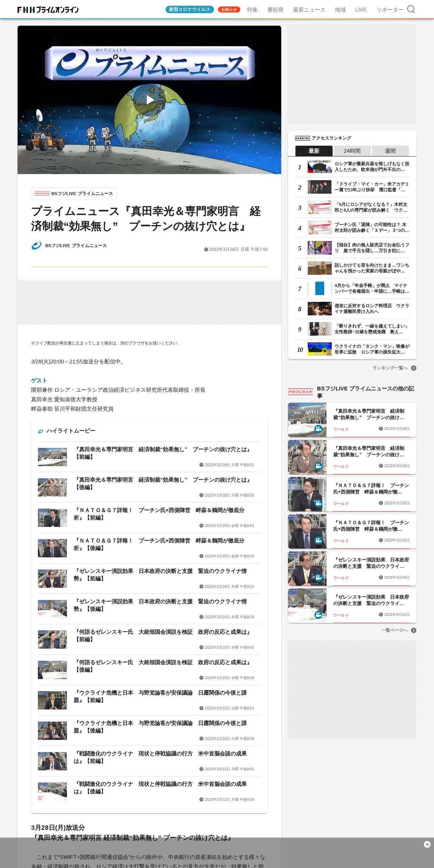The width and height of the screenshot is (434, 868).
Task: Open ランキング一覧へ link
Action: [x=390, y=368]
